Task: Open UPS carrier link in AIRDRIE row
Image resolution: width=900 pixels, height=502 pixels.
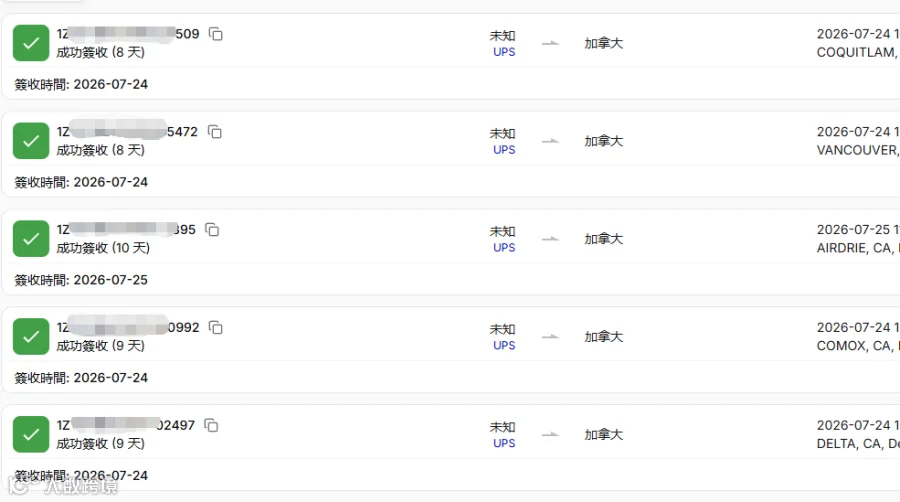Action: coord(504,248)
